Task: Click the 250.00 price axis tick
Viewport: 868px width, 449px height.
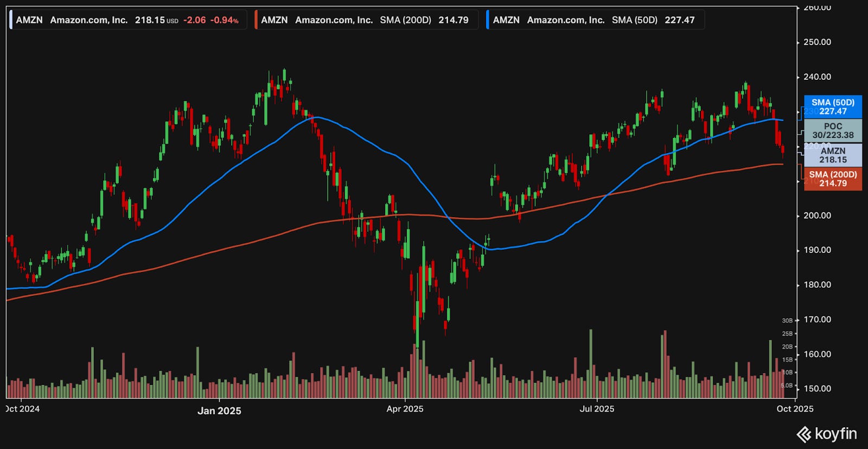Action: pyautogui.click(x=817, y=42)
